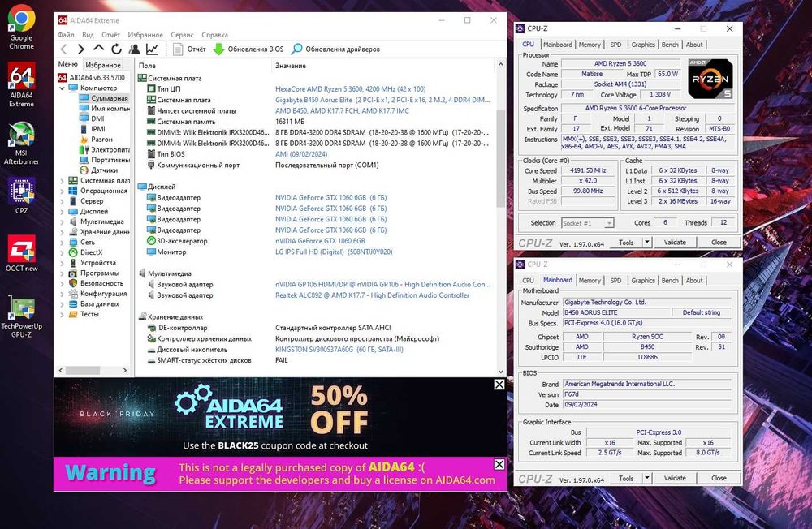Open the Отчёт menu in the menu bar

[110, 35]
